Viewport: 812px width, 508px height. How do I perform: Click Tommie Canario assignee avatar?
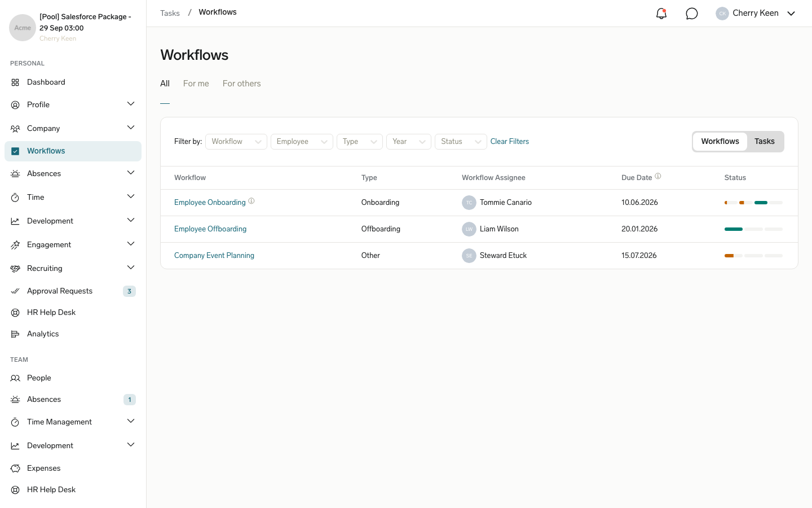point(469,203)
